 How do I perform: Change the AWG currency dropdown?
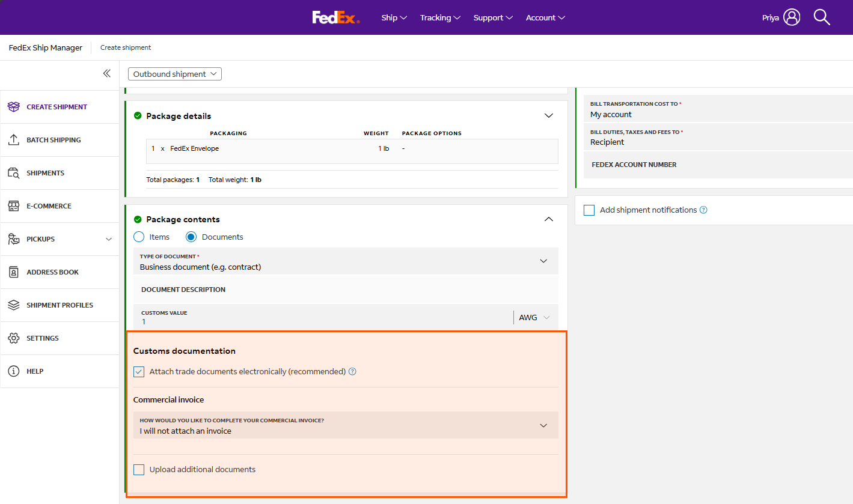534,317
